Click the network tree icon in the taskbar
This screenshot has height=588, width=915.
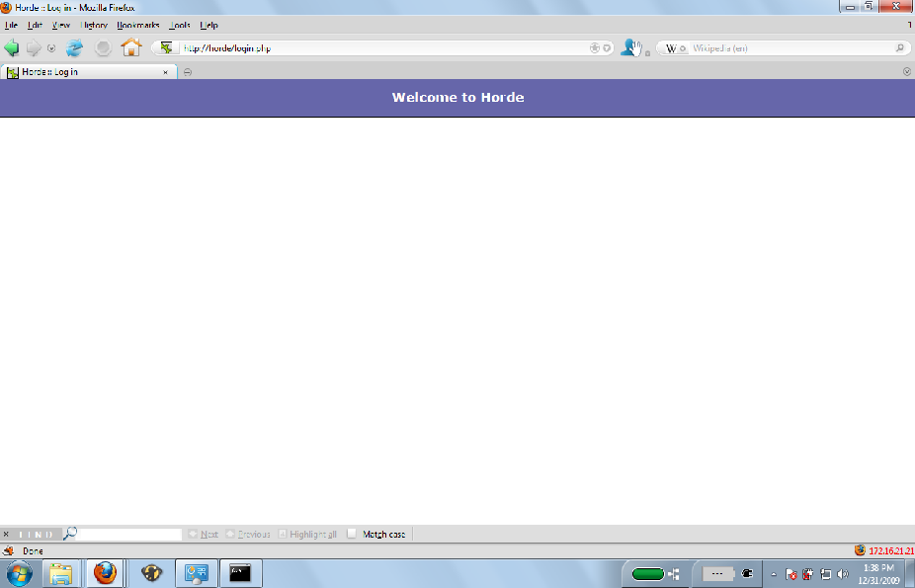[x=674, y=574]
